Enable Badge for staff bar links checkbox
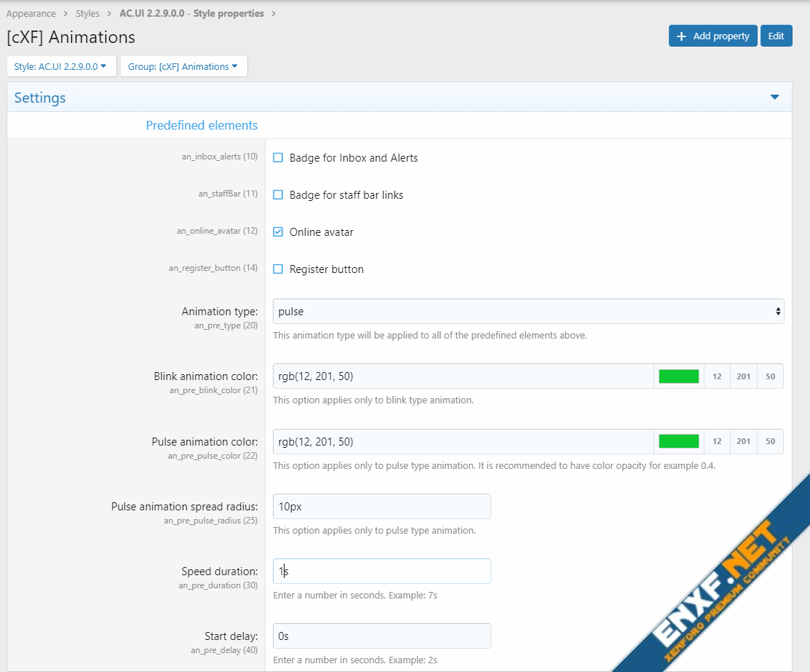 click(x=278, y=195)
